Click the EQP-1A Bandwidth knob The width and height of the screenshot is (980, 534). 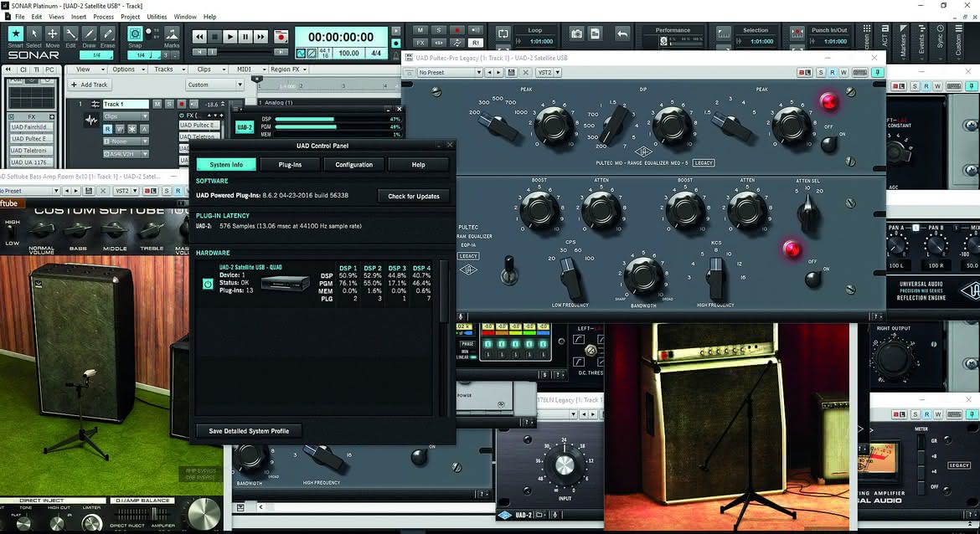[642, 276]
